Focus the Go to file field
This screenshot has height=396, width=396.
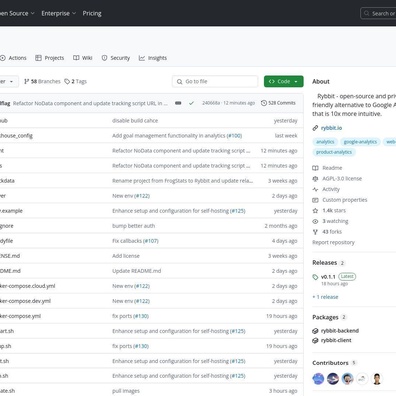[215, 81]
